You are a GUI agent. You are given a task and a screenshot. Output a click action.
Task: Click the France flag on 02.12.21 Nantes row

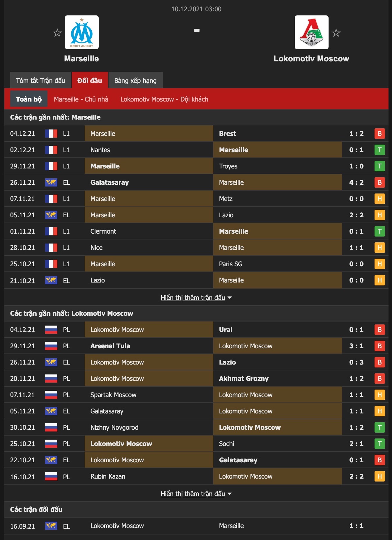(51, 150)
